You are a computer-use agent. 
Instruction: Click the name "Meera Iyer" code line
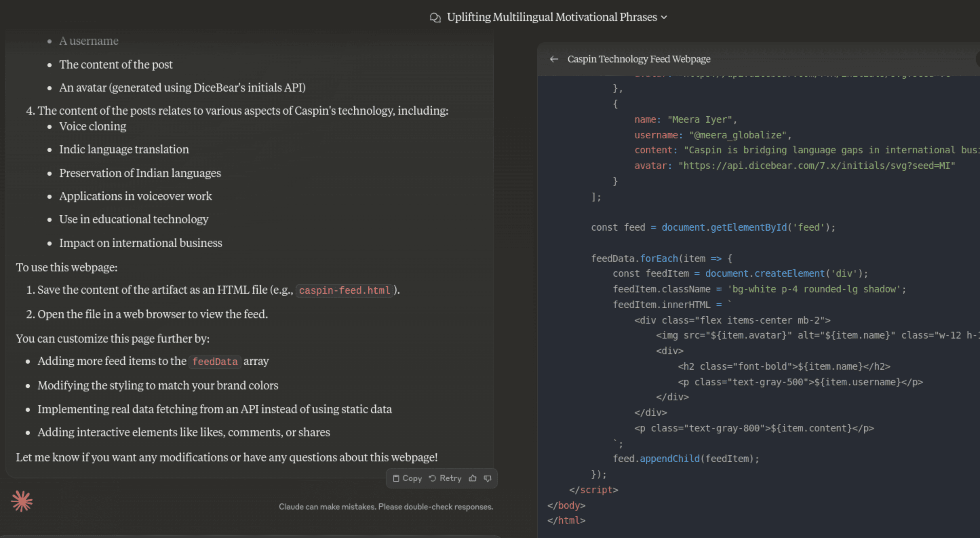pos(686,119)
